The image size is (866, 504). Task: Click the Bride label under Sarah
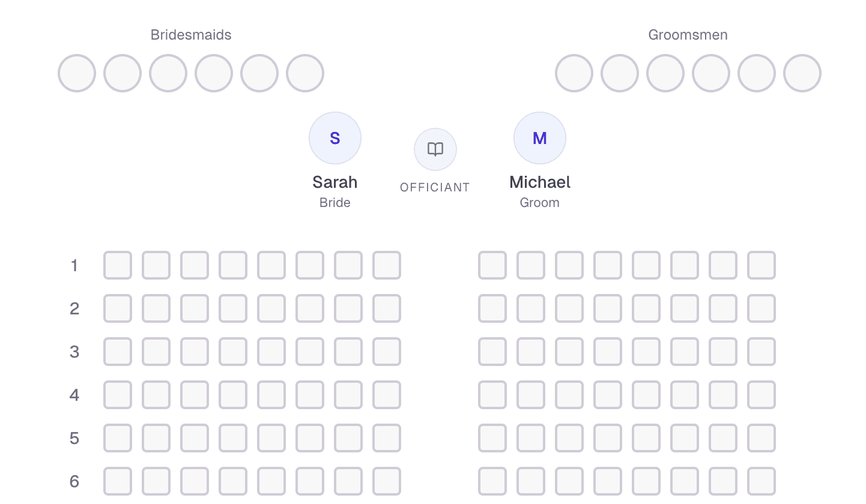(x=335, y=202)
